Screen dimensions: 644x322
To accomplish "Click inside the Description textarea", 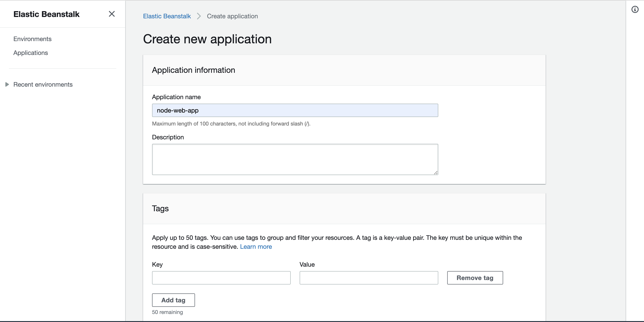I will pyautogui.click(x=295, y=159).
